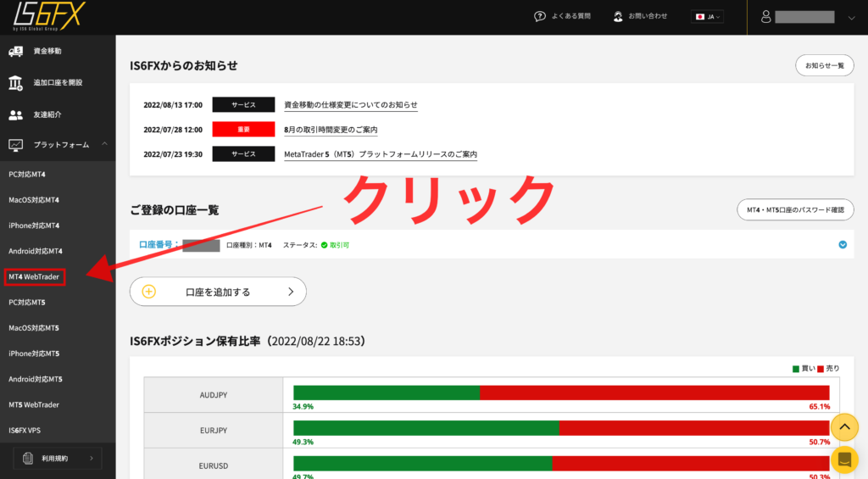Click the AUDJPY row label
868x479 pixels.
[213, 395]
